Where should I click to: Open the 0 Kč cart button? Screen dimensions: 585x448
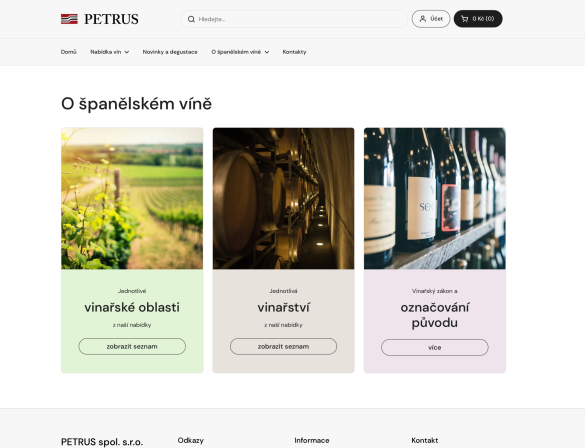pyautogui.click(x=478, y=19)
